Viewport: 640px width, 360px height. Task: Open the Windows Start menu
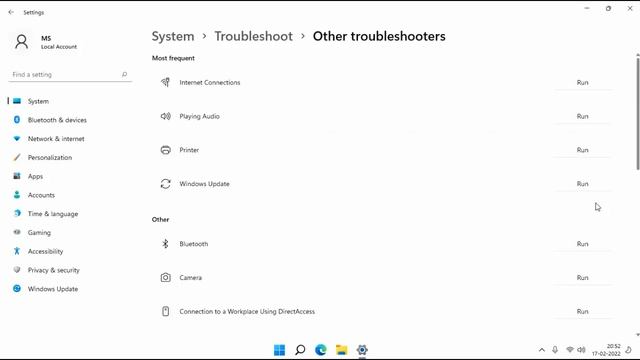click(x=280, y=350)
